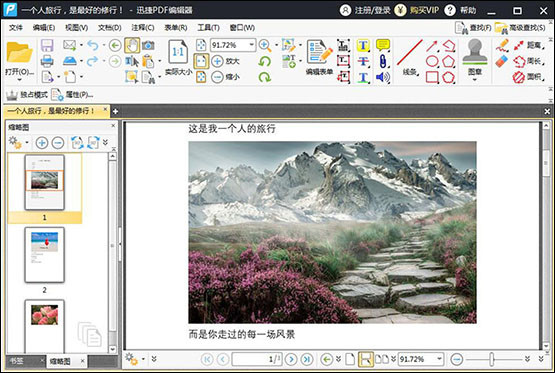
Task: Select the red Oval shape tool
Action: click(x=432, y=61)
